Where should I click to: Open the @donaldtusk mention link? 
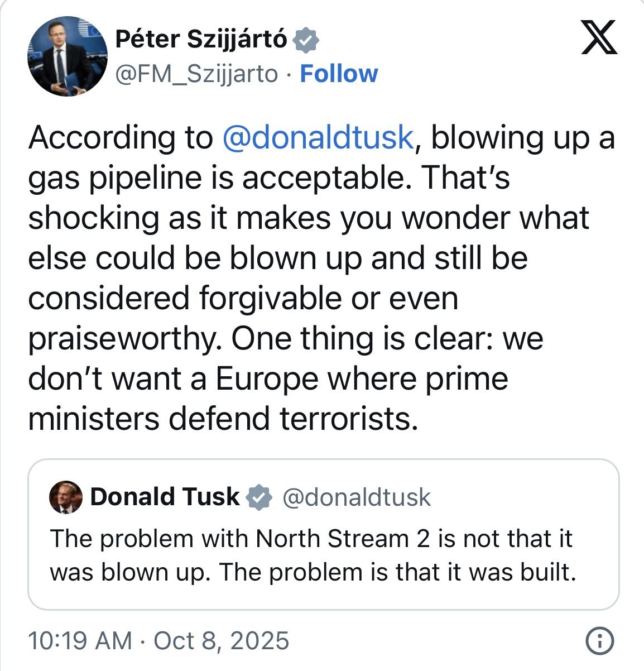(318, 137)
